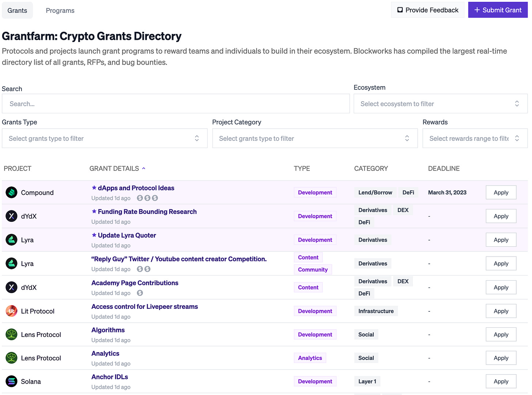Apply to Compound dApps and Protocol Ideas grant
532x395 pixels.
tap(501, 192)
